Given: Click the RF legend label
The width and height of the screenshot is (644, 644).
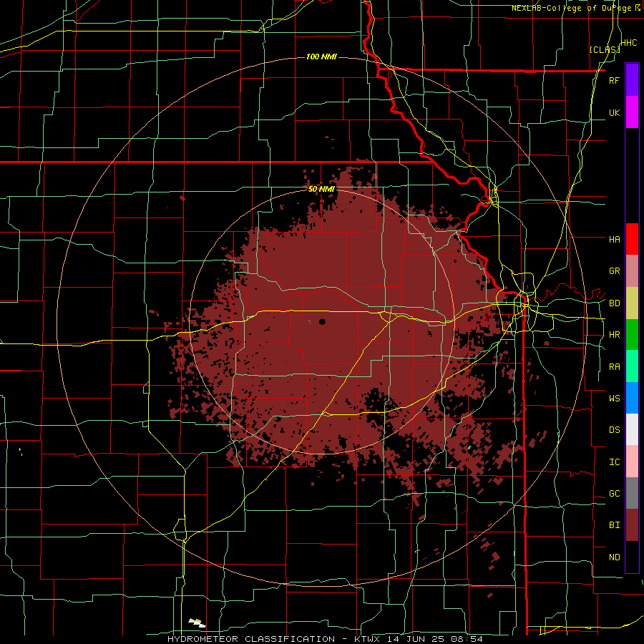Looking at the screenshot, I should pyautogui.click(x=614, y=80).
